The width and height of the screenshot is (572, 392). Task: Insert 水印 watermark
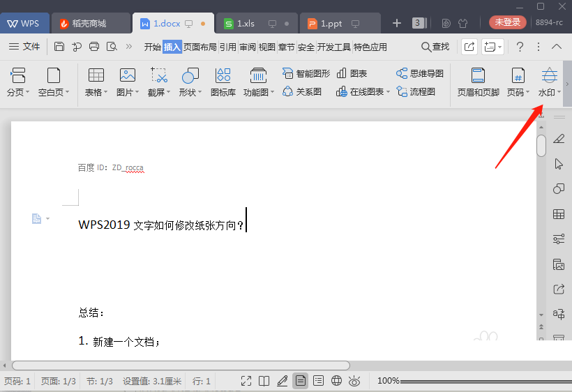549,82
